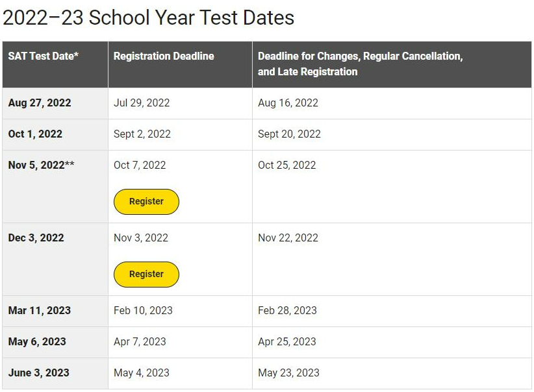
Task: Select the Feb 10, 2023 registration deadline
Action: pos(143,310)
